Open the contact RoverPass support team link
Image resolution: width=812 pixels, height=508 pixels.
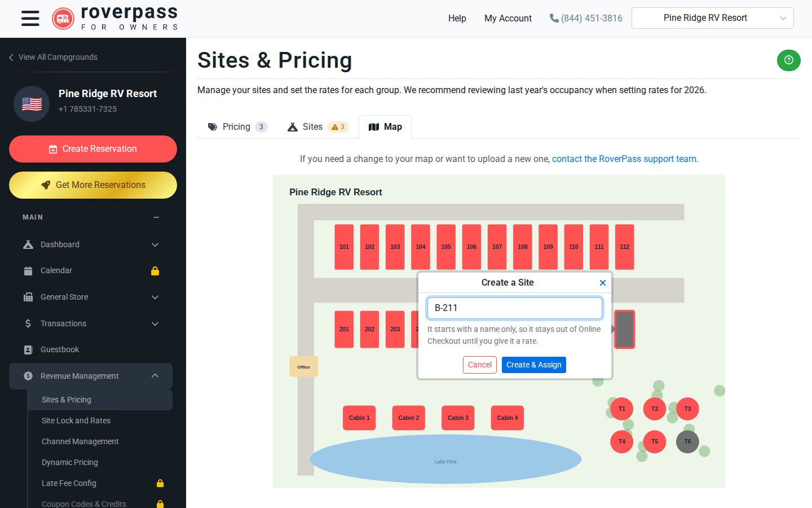click(x=625, y=159)
